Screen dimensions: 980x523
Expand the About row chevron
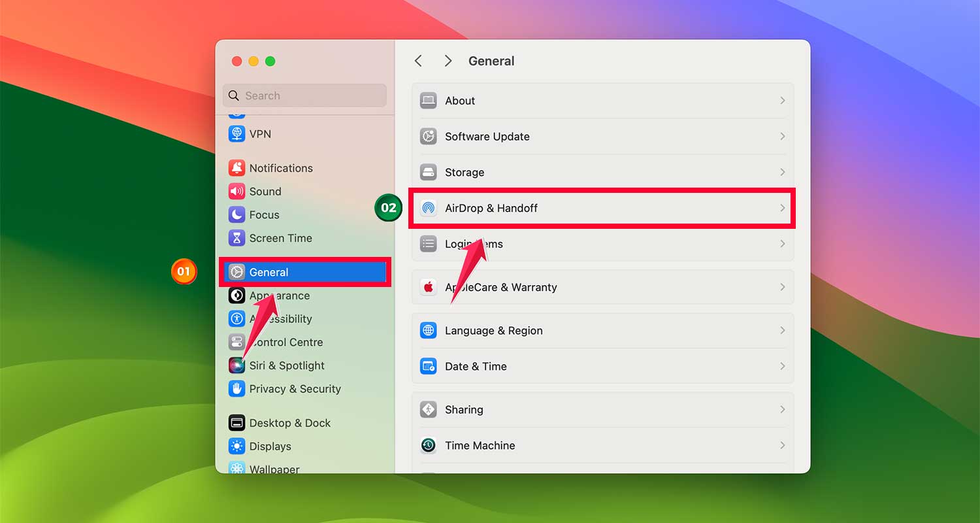click(782, 100)
